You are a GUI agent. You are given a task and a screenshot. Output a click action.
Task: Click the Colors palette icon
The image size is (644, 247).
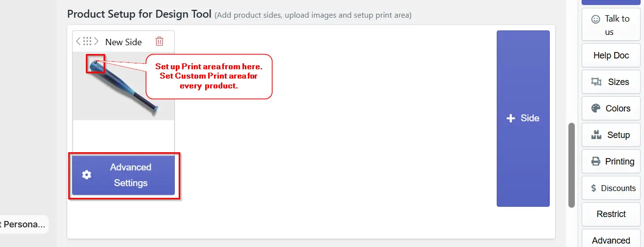[596, 109]
